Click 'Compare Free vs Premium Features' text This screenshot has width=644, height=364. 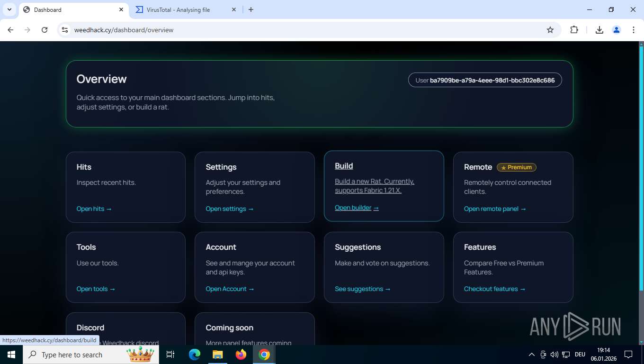(x=504, y=267)
